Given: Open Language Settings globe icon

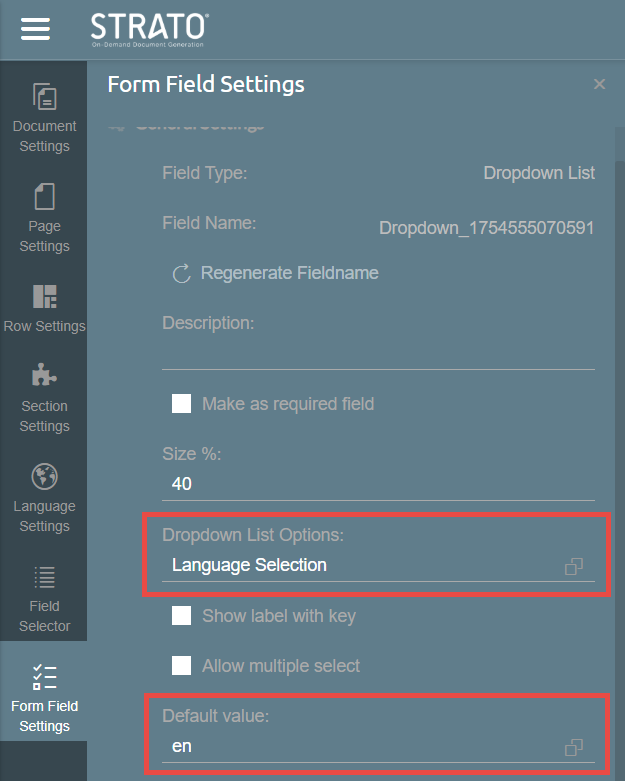Looking at the screenshot, I should click(44, 475).
